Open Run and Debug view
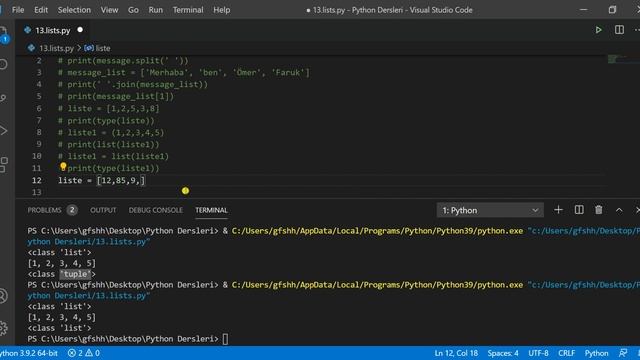 (x=3, y=131)
